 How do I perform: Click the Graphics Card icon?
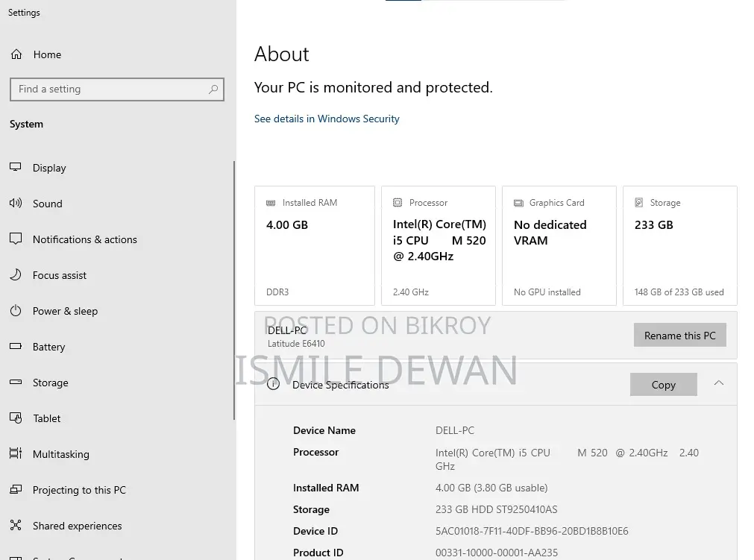pos(518,203)
